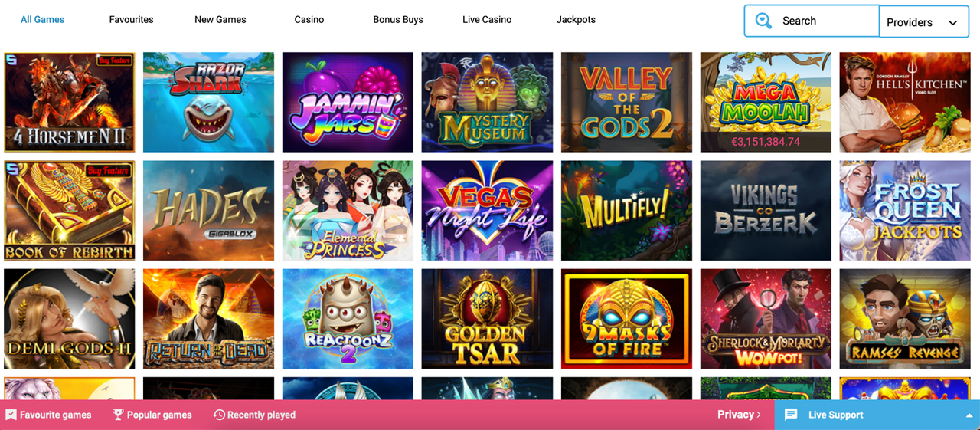Switch to the New Games tab

click(220, 19)
